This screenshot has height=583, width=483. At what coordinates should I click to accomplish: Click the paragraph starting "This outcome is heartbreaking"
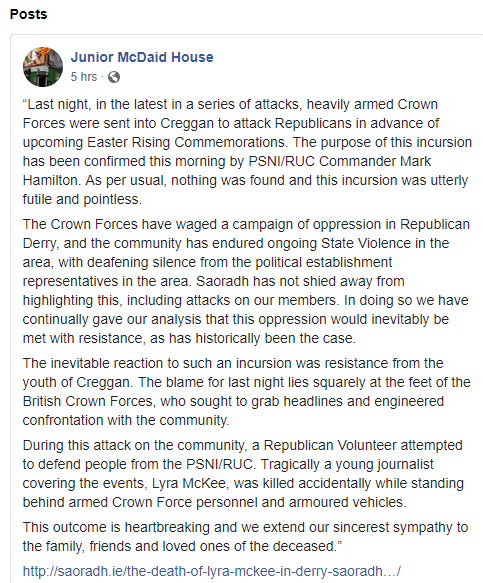pos(245,537)
